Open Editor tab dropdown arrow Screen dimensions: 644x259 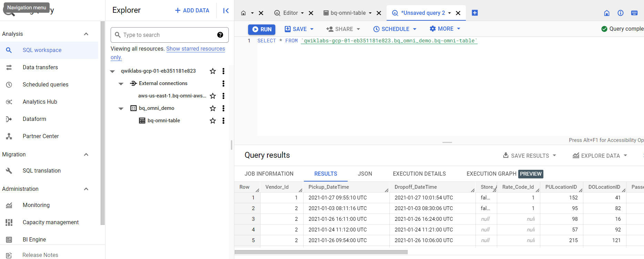[302, 13]
